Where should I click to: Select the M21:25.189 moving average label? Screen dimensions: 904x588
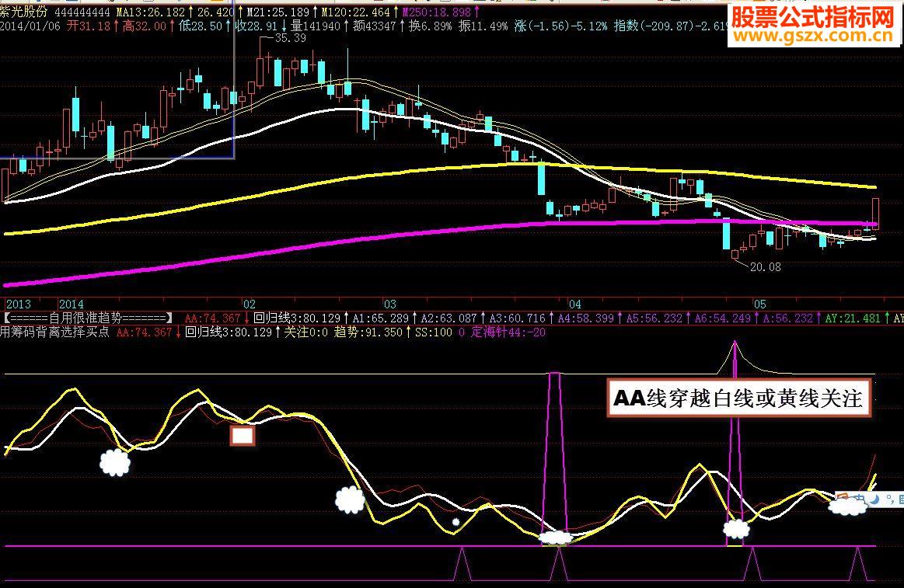tap(278, 12)
